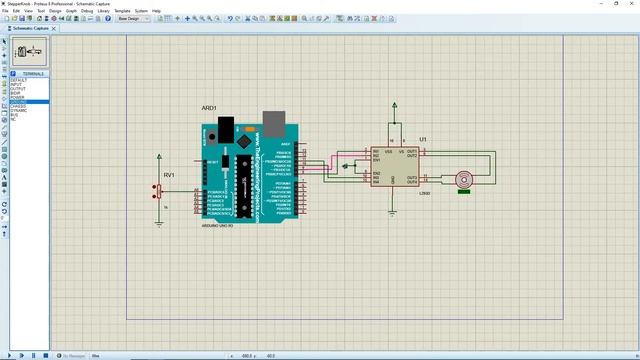Click the RV1 potentiometer component
Screen dimensions: 640x360
(x=159, y=191)
